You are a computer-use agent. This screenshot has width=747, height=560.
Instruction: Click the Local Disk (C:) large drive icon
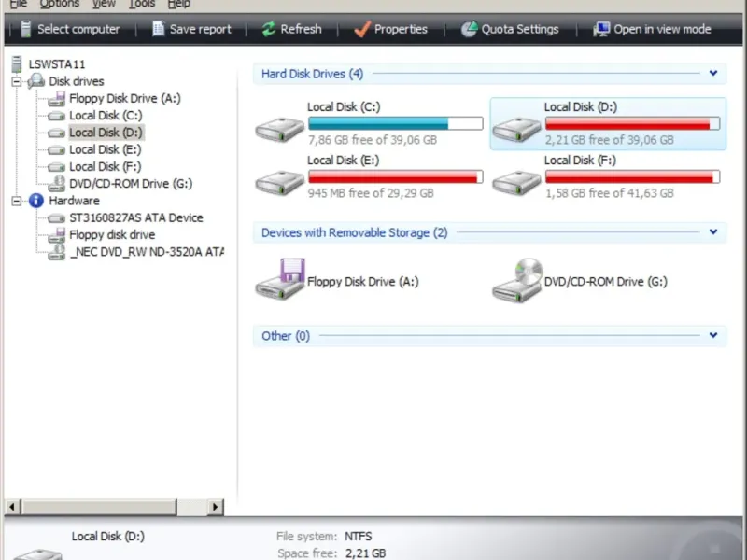(x=279, y=128)
